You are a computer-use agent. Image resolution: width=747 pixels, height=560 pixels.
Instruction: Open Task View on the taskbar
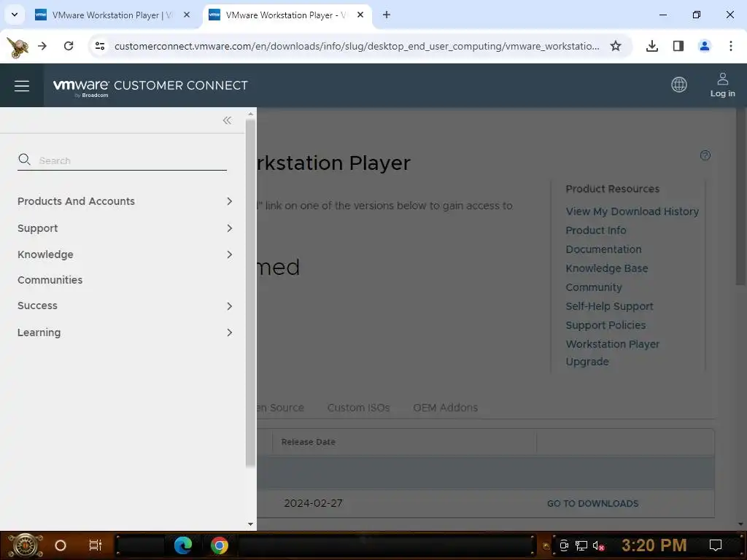tap(96, 545)
